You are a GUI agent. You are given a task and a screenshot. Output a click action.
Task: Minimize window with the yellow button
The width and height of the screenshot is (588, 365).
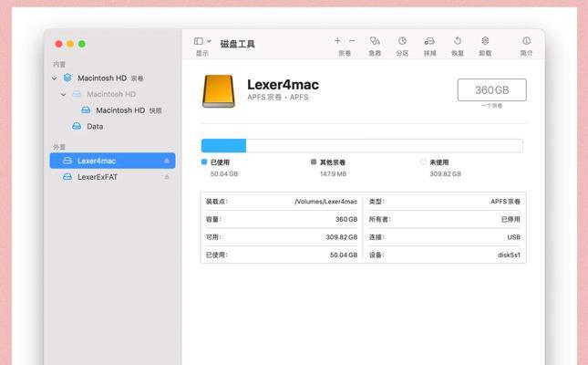click(x=70, y=44)
